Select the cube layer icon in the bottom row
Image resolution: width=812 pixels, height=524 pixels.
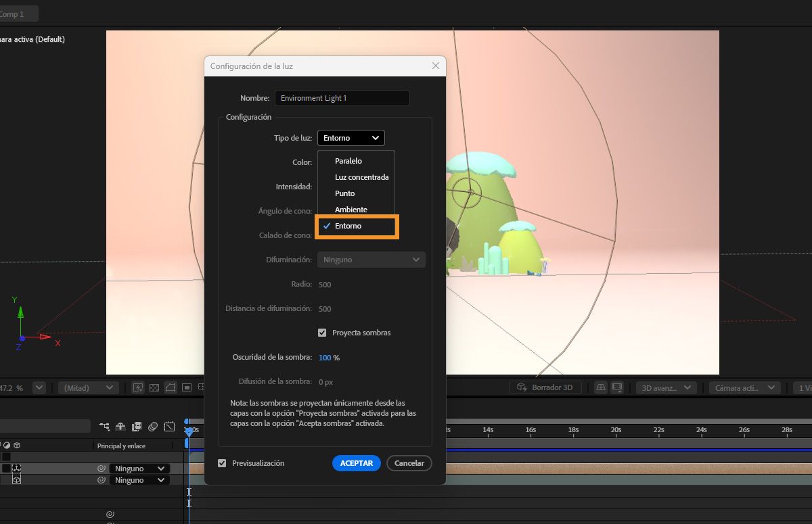[16, 480]
